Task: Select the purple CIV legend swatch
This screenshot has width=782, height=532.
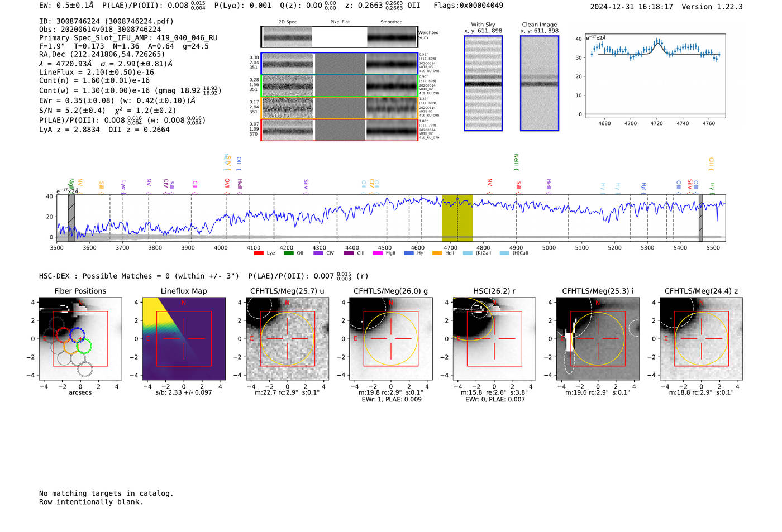Action: pos(318,253)
